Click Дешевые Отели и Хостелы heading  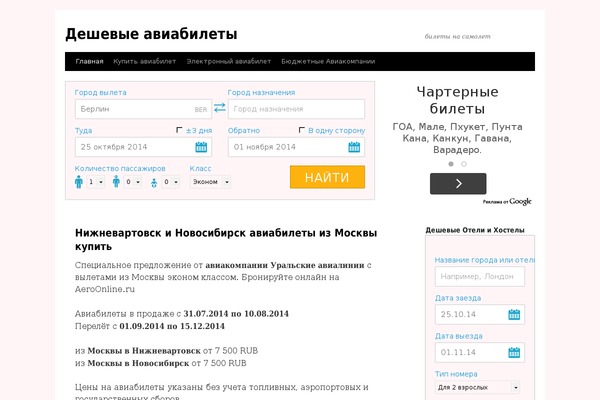tap(475, 230)
